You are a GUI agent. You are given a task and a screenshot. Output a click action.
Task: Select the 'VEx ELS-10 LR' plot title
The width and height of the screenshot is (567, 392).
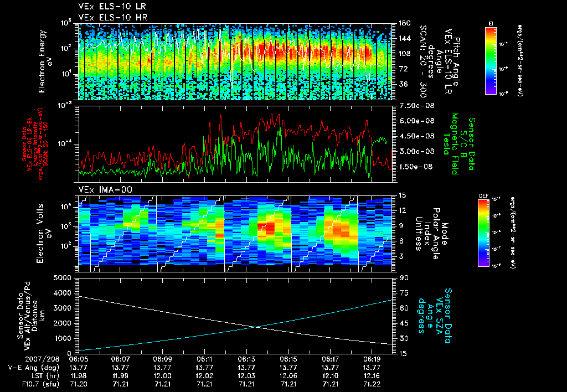pyautogui.click(x=112, y=7)
